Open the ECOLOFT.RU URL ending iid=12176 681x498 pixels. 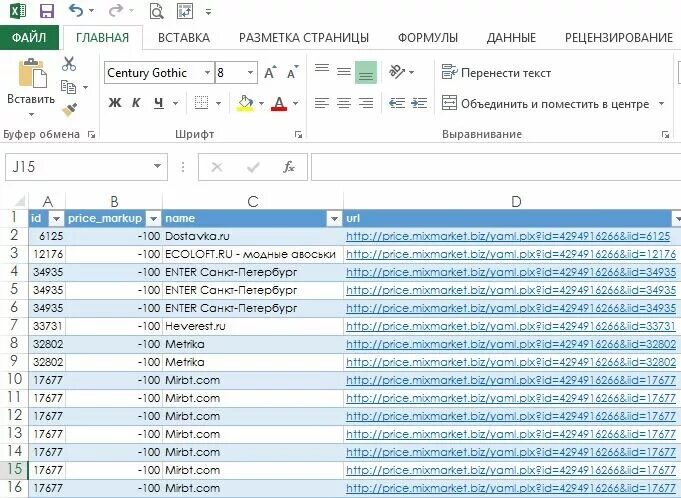click(511, 254)
